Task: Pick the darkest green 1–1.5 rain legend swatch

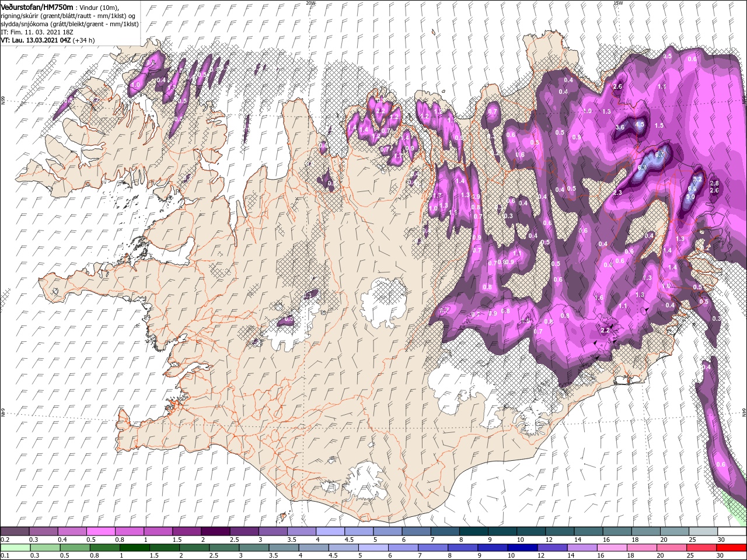Action: coord(135,548)
